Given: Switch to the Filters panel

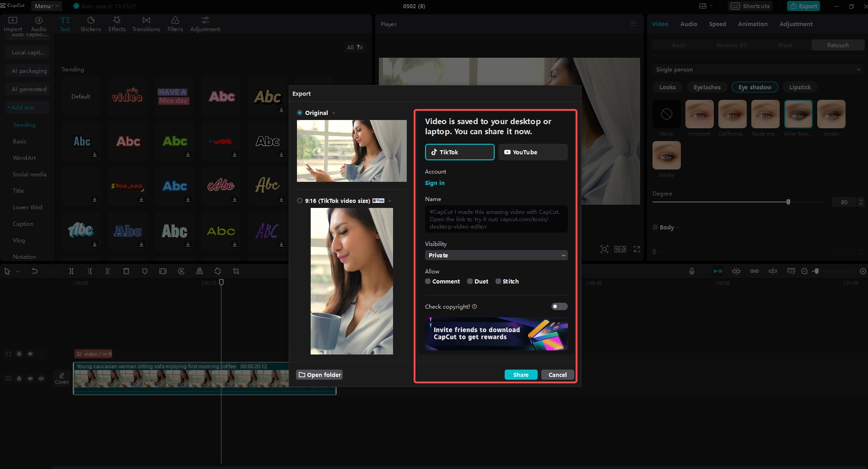Looking at the screenshot, I should [x=175, y=23].
